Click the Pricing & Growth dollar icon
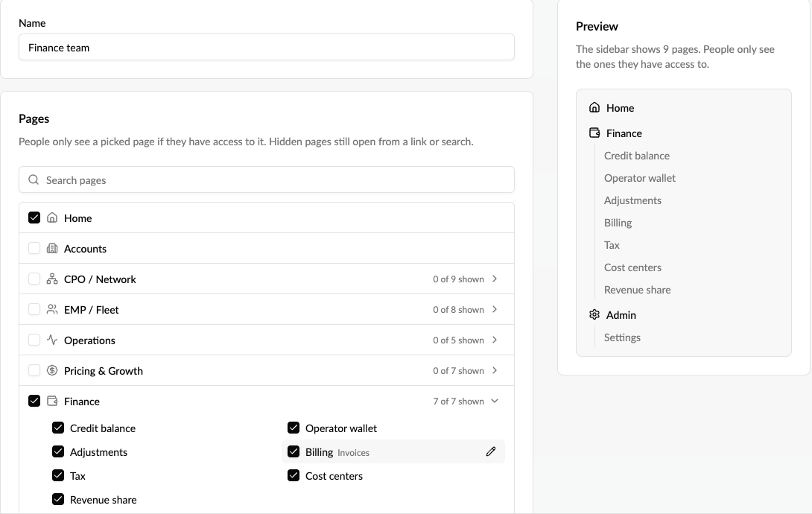 click(x=52, y=370)
